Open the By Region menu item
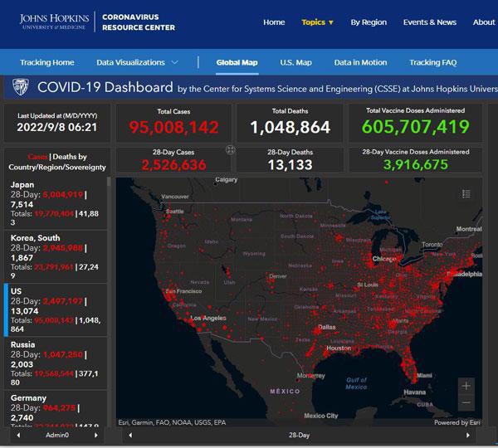 tap(369, 22)
